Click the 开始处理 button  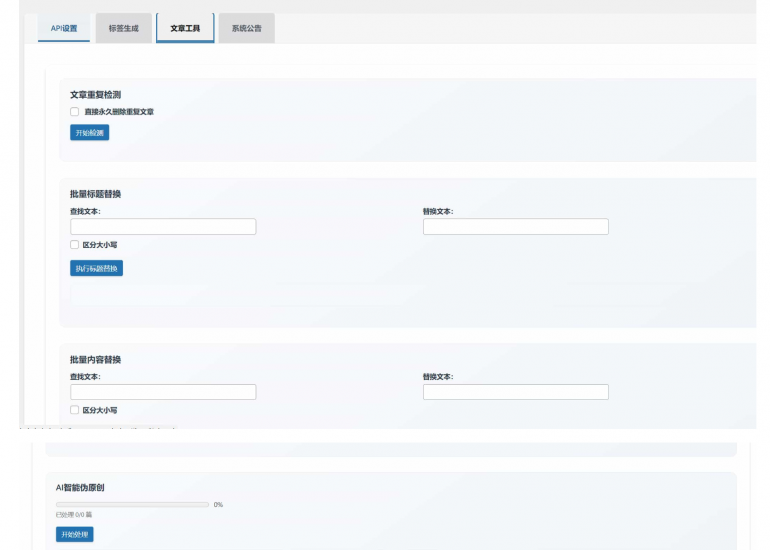pyautogui.click(x=75, y=534)
